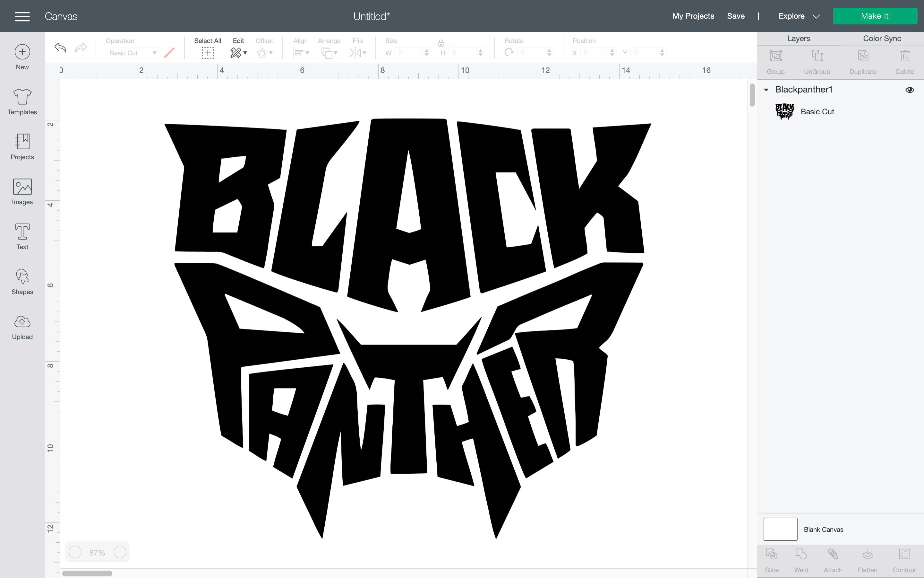This screenshot has height=578, width=924.
Task: Switch to the Layers tab
Action: pos(798,39)
